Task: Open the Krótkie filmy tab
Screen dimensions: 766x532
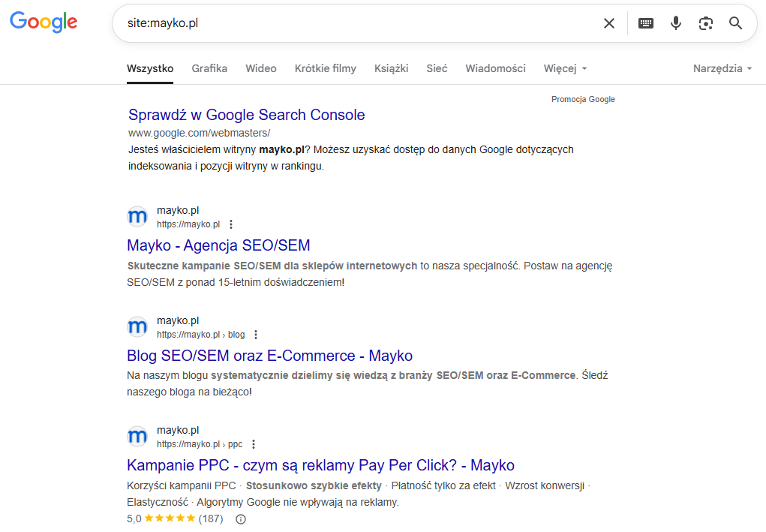Action: [326, 68]
